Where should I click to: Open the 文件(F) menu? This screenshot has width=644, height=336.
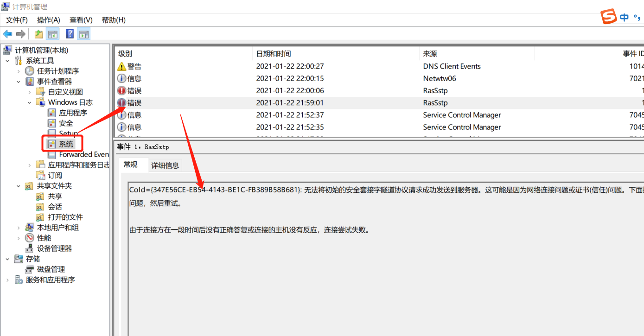tap(17, 20)
